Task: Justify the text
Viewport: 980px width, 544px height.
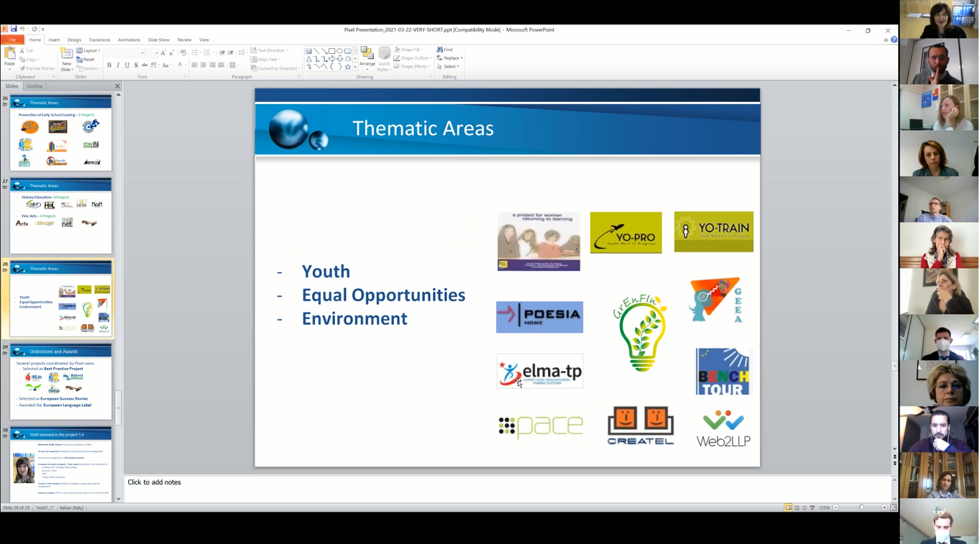Action: [220, 65]
